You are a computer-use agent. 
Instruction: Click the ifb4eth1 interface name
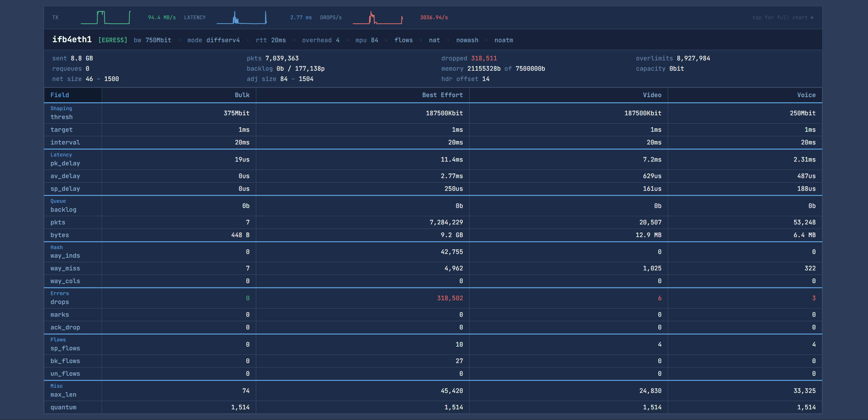72,40
